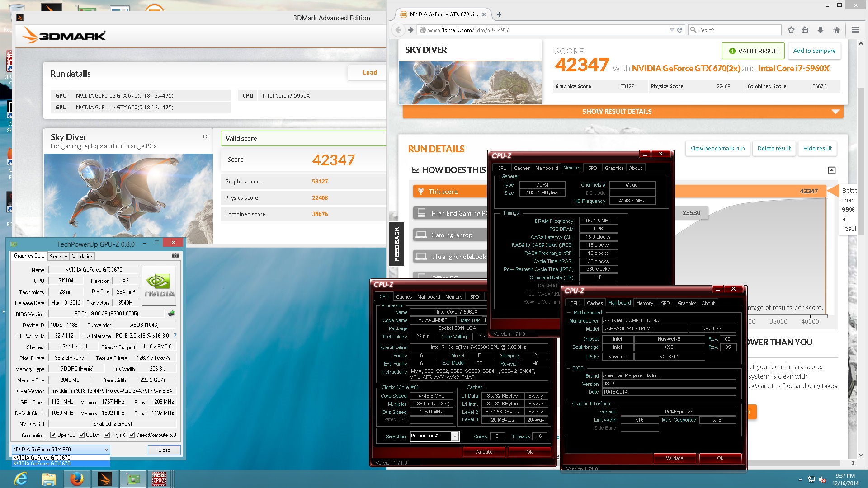
Task: Toggle PhysX checkbox in GPU-Z
Action: [107, 435]
